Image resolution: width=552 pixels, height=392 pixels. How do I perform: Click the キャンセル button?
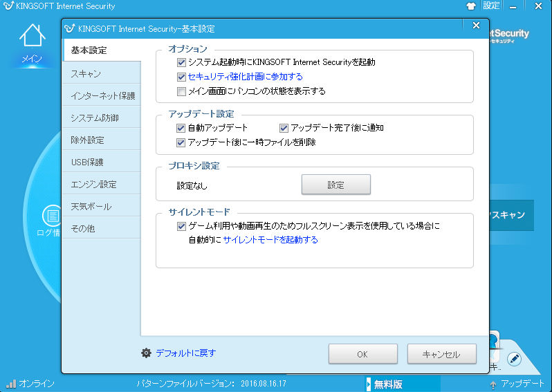pyautogui.click(x=442, y=354)
